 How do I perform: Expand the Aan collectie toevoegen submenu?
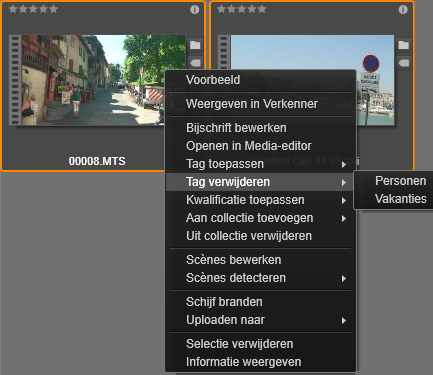tap(260, 218)
